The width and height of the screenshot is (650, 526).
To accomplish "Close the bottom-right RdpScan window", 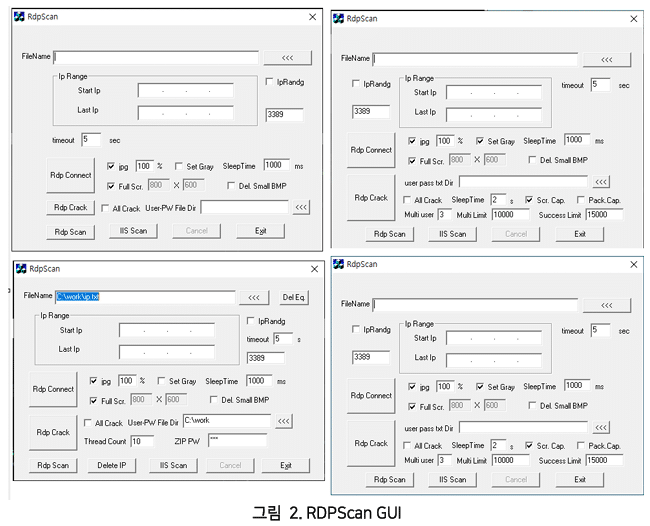I will (x=634, y=264).
